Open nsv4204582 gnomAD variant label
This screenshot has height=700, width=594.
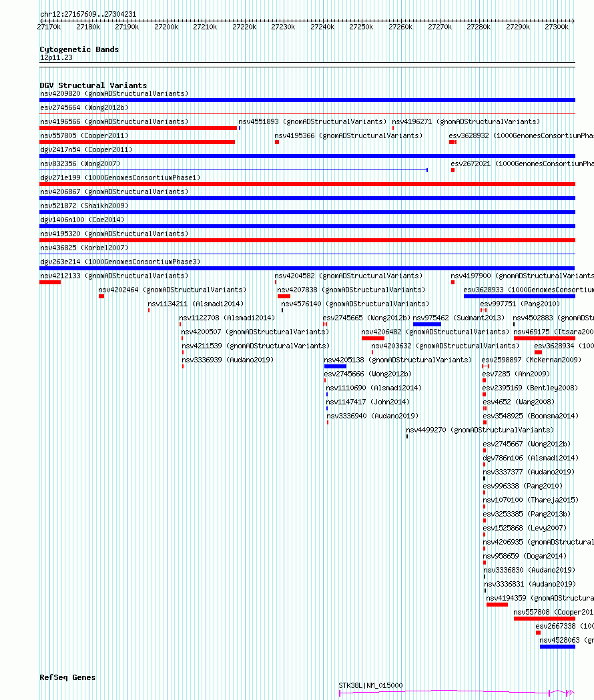[348, 276]
